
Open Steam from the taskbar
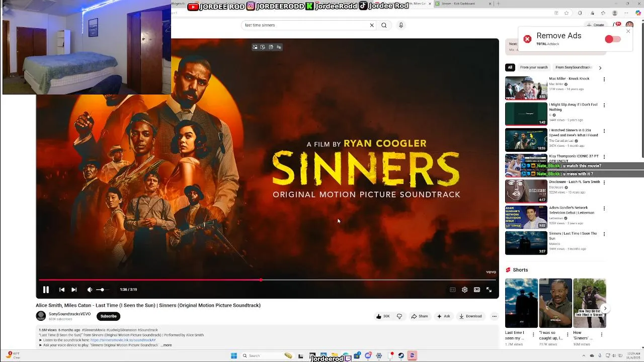tap(401, 355)
